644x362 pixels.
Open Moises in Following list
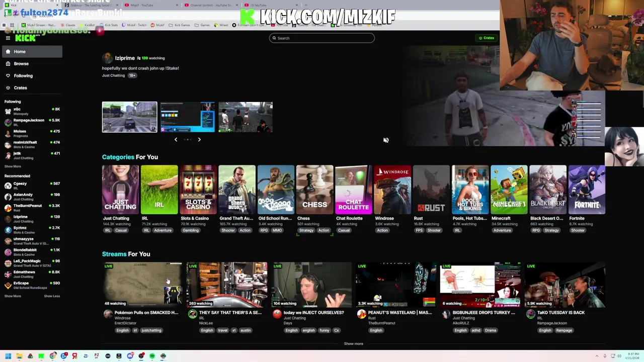click(x=32, y=133)
